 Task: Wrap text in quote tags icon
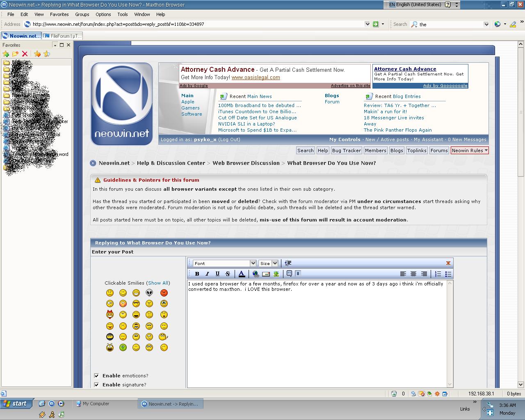[289, 274]
